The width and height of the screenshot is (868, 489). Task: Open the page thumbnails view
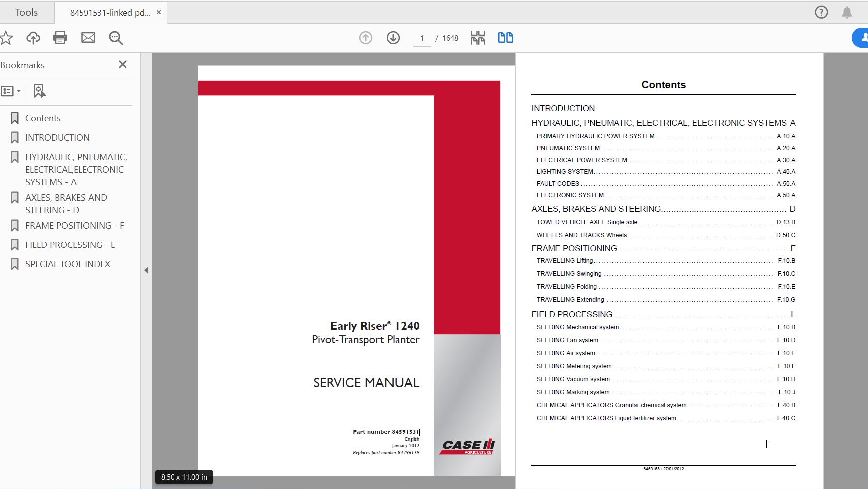pyautogui.click(x=478, y=37)
